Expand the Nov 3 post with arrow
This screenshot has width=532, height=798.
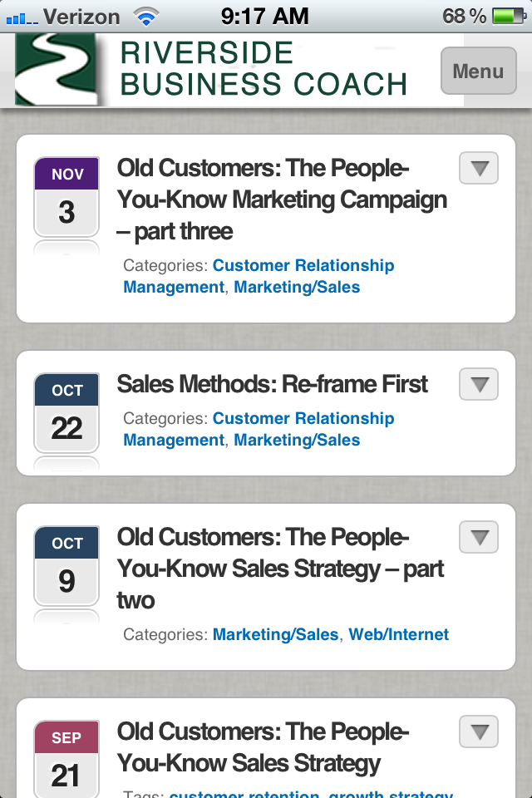tap(479, 168)
